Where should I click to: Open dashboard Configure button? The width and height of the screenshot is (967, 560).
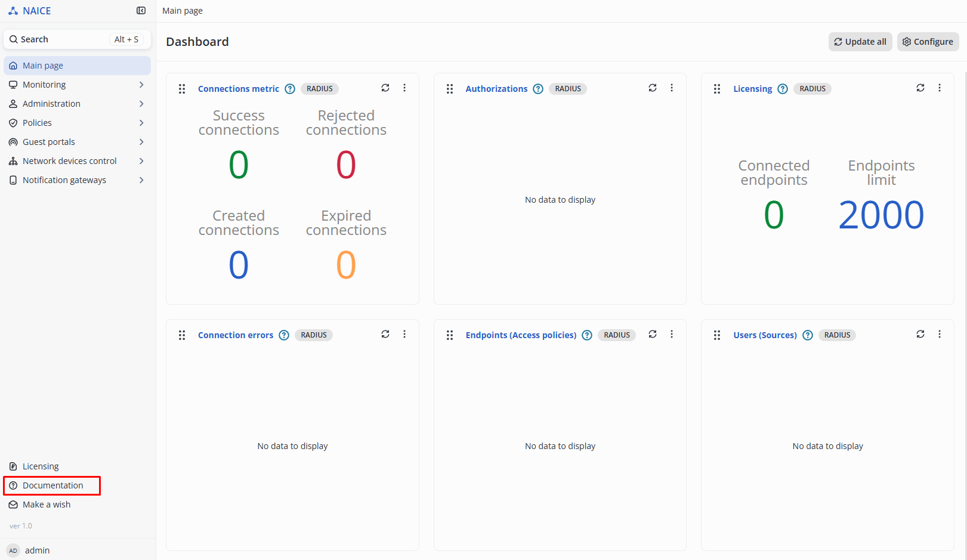(x=928, y=42)
